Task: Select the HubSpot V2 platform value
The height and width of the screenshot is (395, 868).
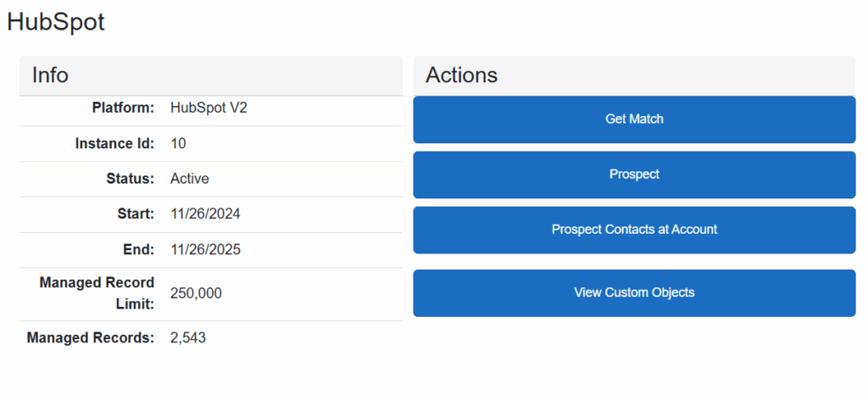Action: click(209, 108)
